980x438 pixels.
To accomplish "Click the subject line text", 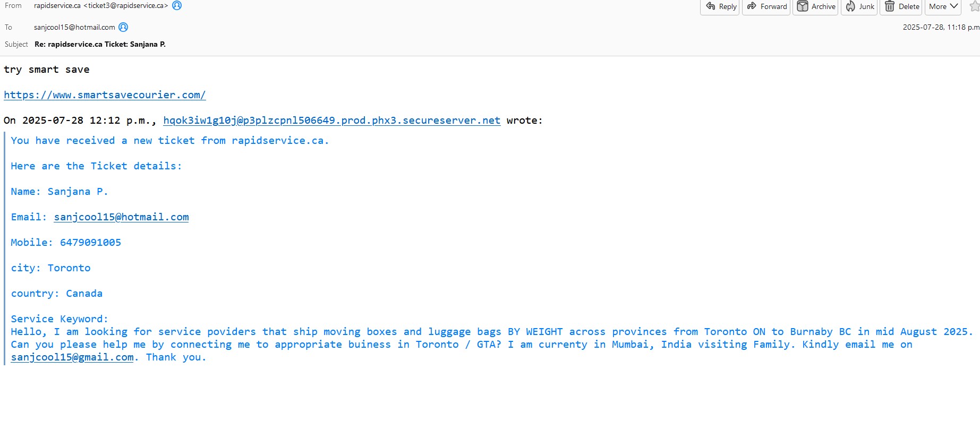I will (x=100, y=44).
